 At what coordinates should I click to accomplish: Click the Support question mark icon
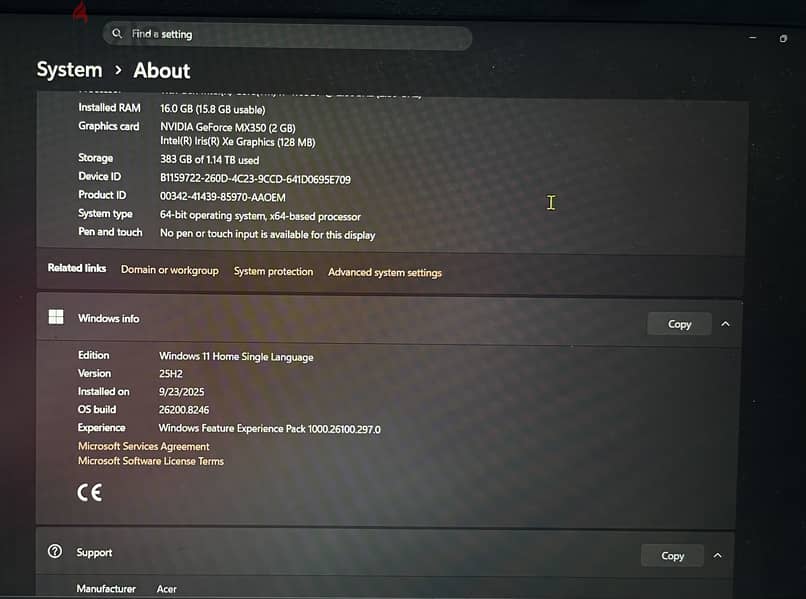pyautogui.click(x=55, y=551)
